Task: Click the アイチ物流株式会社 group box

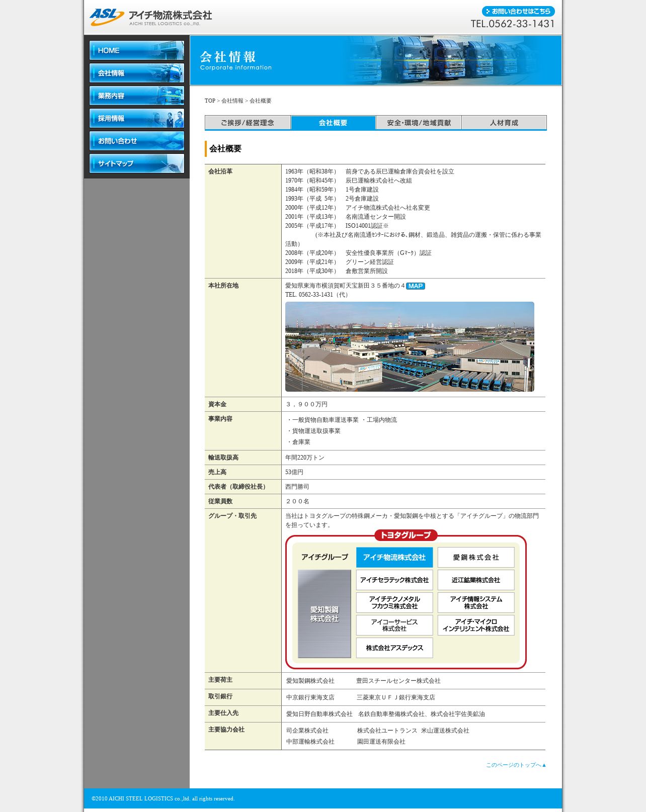Action: tap(394, 558)
